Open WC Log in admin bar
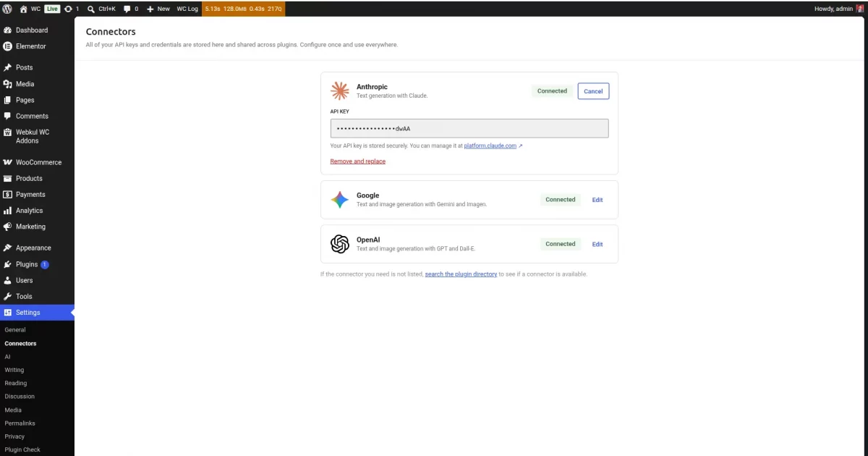Viewport: 868px width, 456px height. pos(187,9)
